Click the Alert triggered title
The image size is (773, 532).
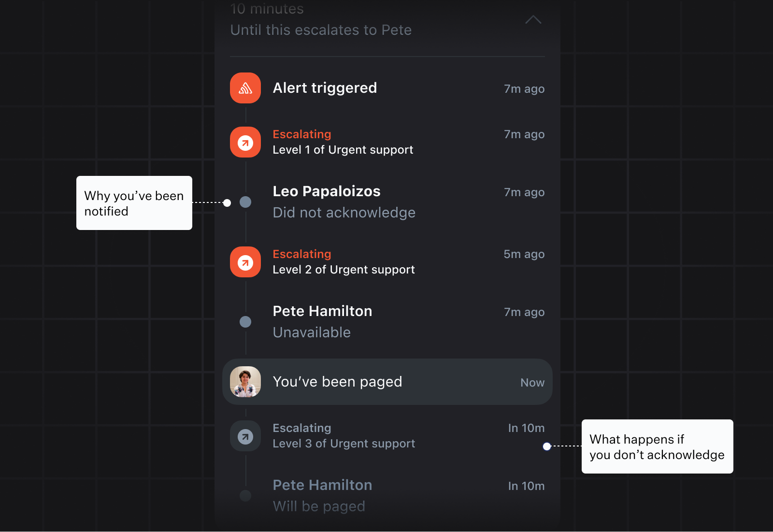325,88
